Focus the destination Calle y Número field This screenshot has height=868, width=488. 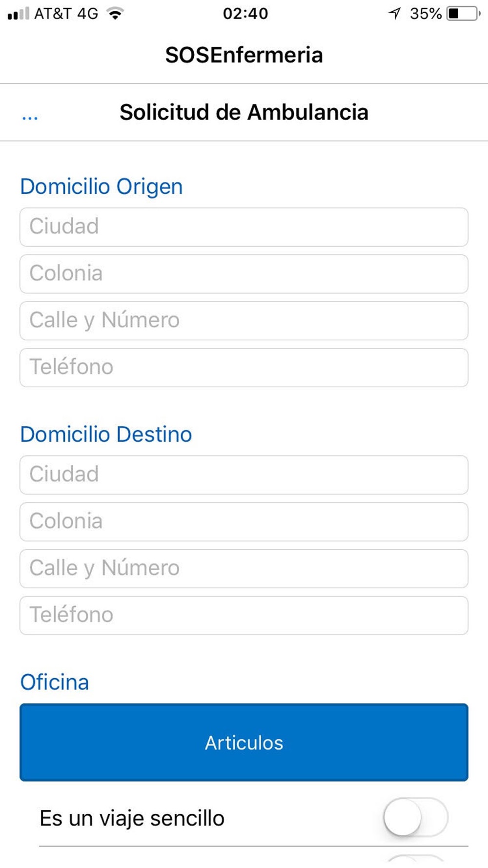[x=244, y=569]
